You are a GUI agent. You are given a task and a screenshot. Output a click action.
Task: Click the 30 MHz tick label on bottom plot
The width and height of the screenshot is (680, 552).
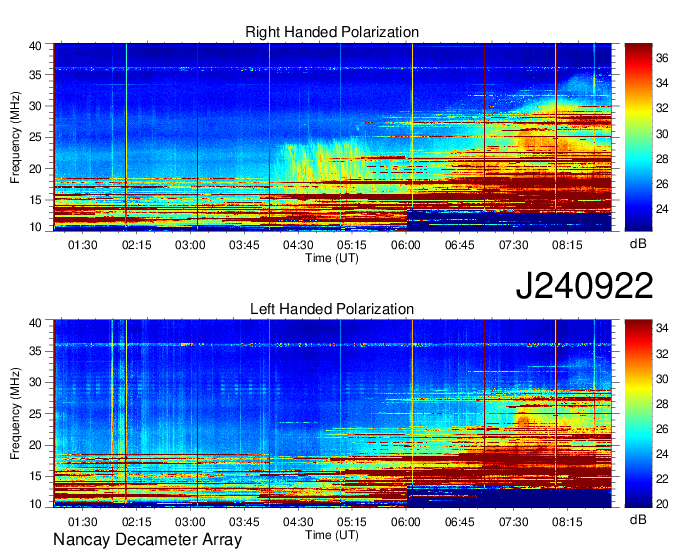coord(36,382)
